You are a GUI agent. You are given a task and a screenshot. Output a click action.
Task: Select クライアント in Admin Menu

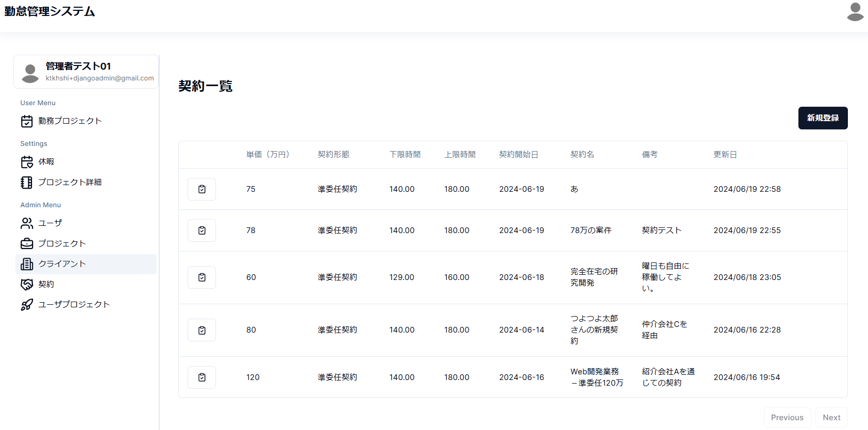[x=86, y=264]
